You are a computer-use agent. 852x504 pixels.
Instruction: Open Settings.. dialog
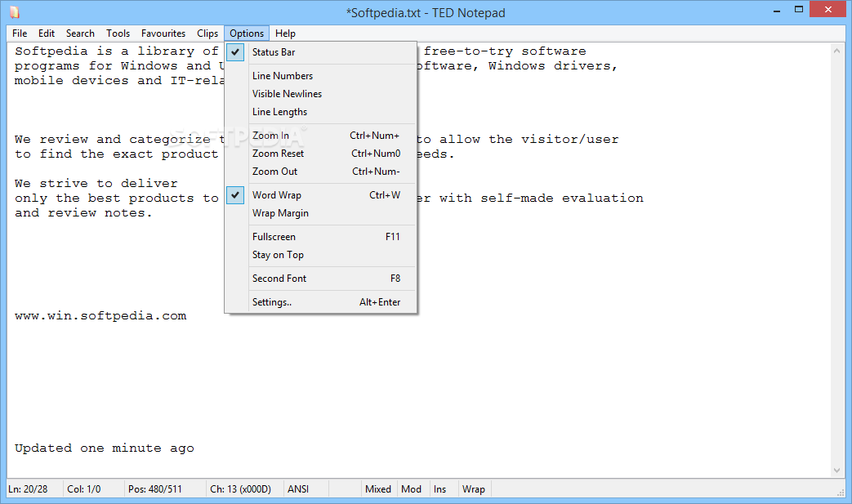tap(320, 302)
